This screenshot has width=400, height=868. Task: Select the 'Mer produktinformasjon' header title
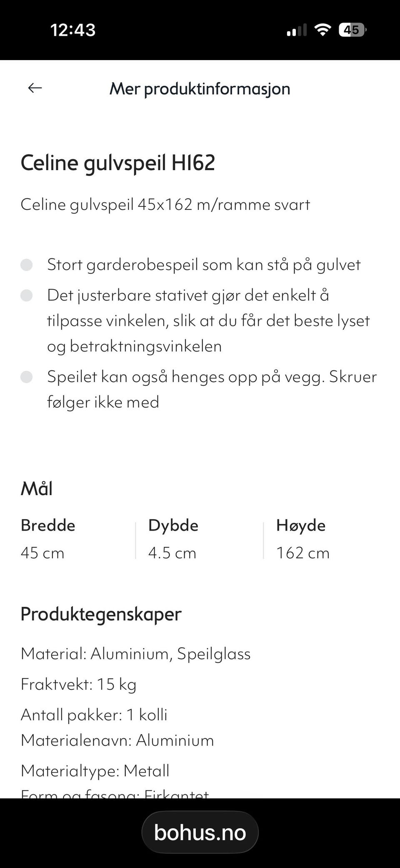coord(200,88)
